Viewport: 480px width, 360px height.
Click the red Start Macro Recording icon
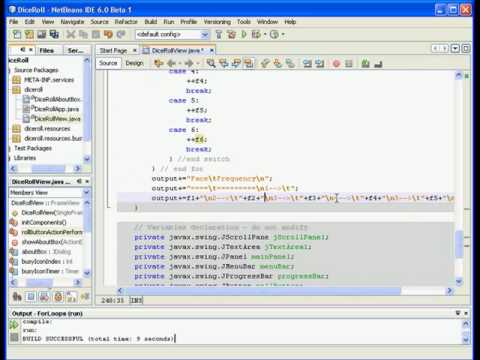[336, 63]
